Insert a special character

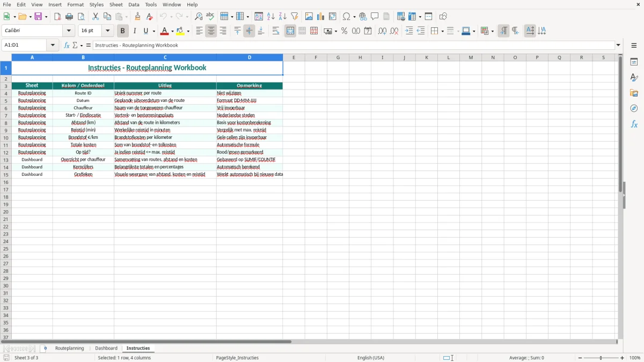[x=347, y=17]
